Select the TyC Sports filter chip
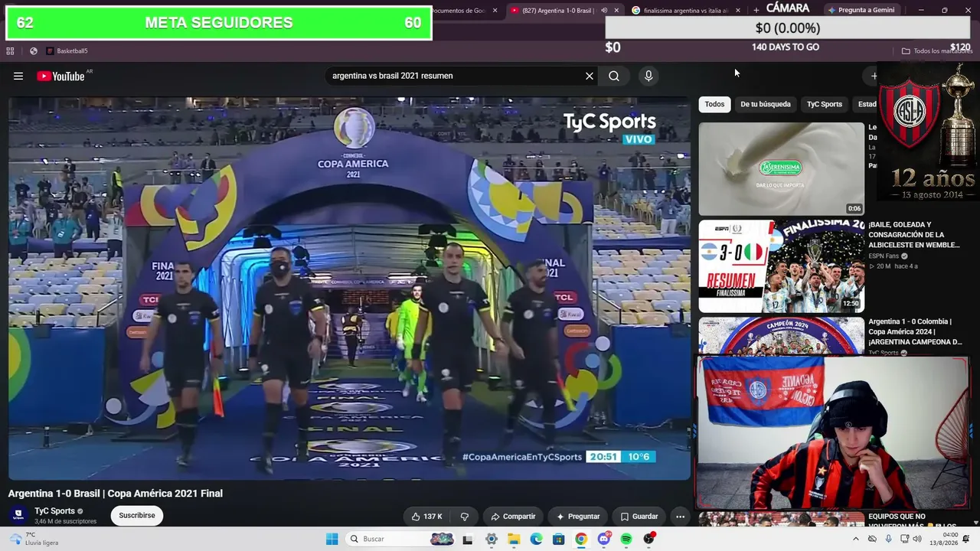Viewport: 980px width, 551px height. (x=825, y=104)
